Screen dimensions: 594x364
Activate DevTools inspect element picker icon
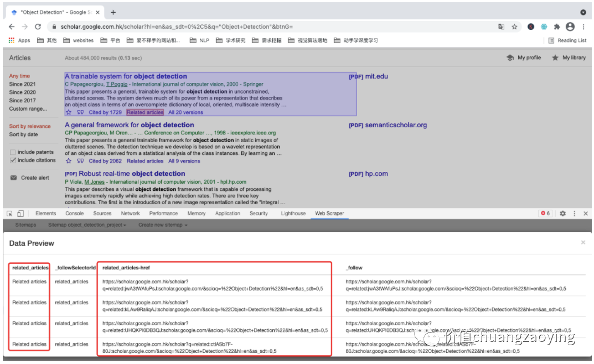tap(9, 214)
